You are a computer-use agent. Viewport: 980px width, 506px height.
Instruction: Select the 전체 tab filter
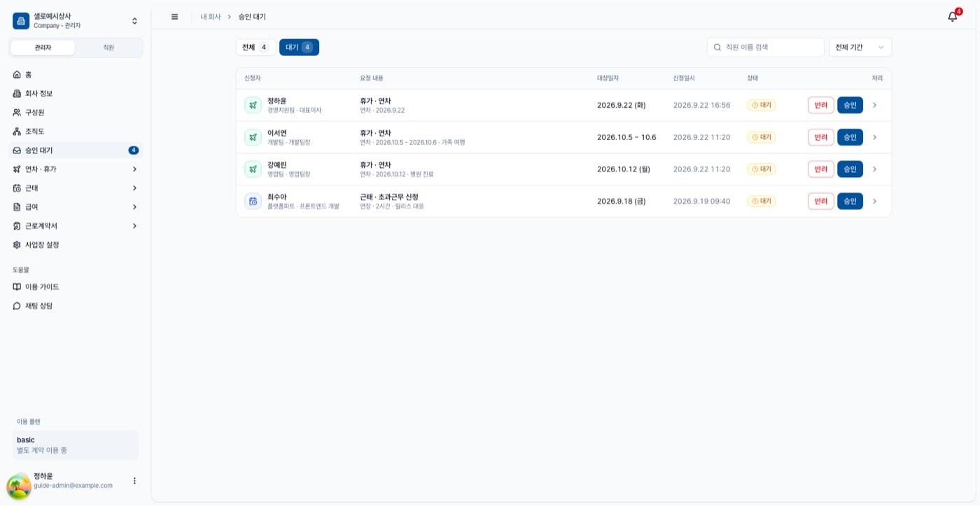tap(255, 48)
